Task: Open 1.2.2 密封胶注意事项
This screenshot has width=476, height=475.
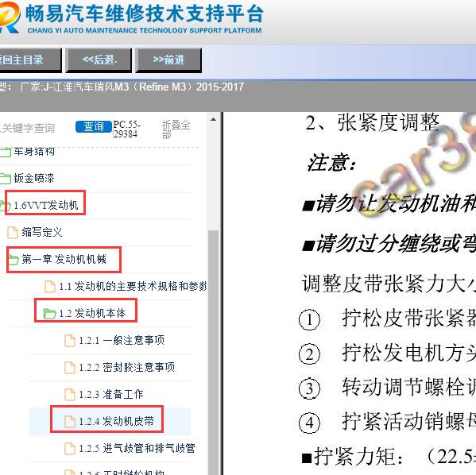Action: [x=127, y=367]
